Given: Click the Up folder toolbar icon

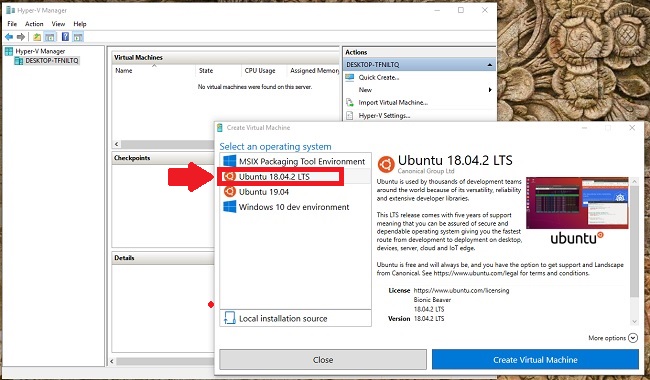Looking at the screenshot, I should [37, 37].
